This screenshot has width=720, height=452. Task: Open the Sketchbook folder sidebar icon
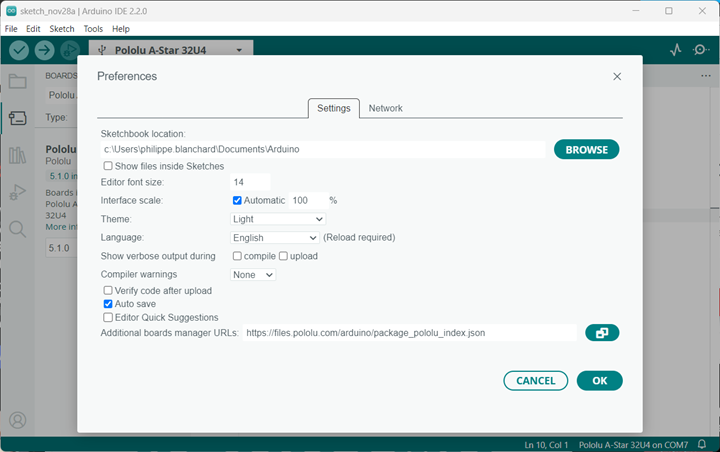[17, 82]
